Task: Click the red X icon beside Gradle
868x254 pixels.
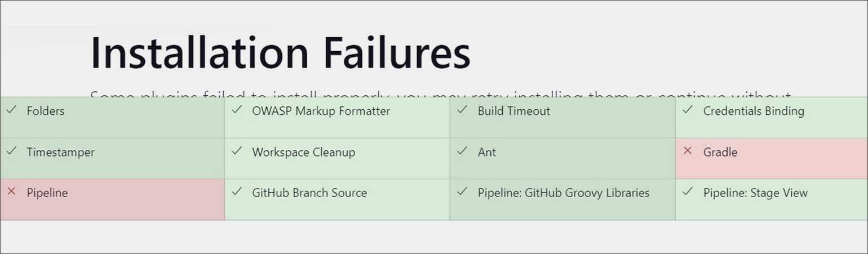Action: point(688,151)
